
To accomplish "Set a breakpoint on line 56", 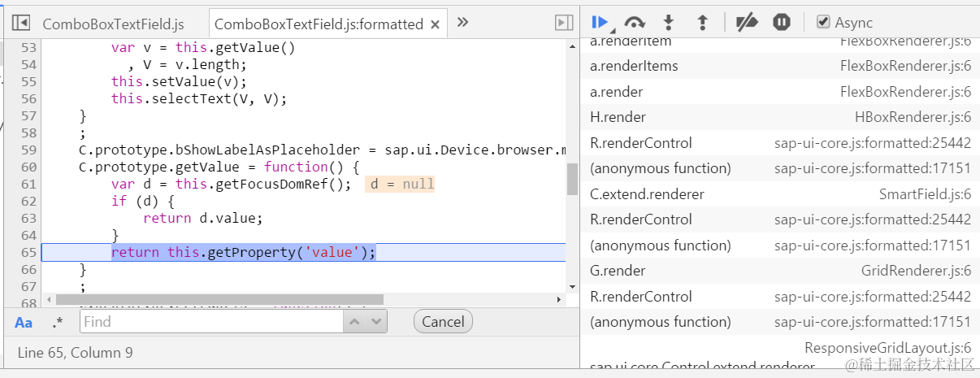I will click(28, 98).
